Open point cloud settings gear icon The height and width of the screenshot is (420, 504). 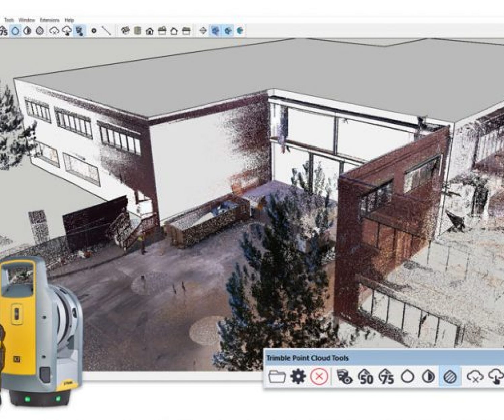(x=298, y=377)
